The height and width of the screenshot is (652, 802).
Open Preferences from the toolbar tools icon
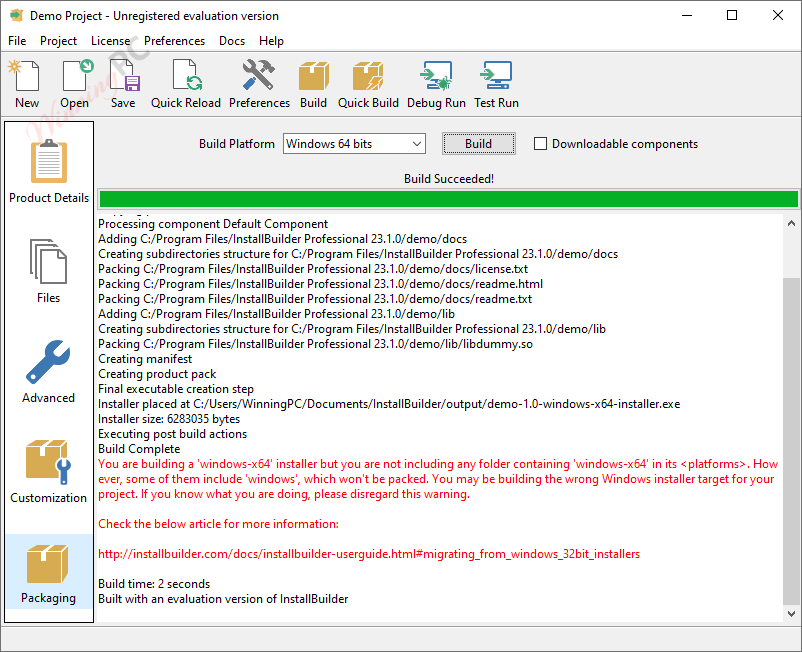click(x=259, y=84)
